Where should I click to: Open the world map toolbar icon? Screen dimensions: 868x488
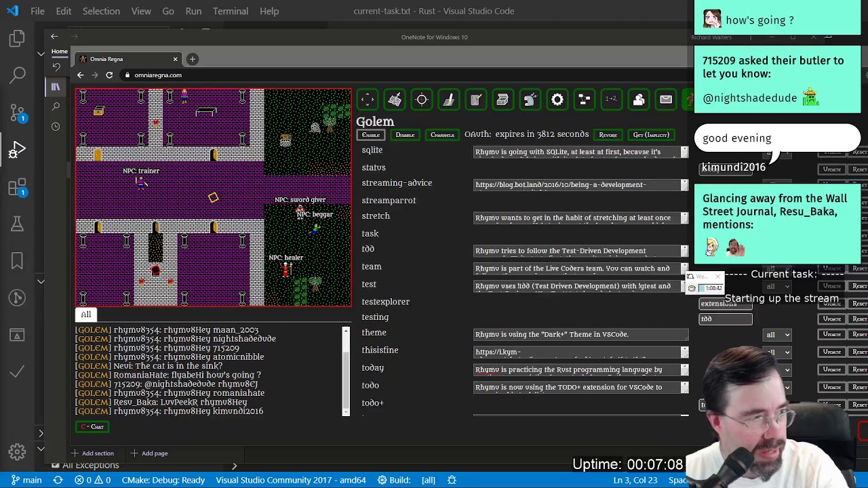click(x=395, y=100)
